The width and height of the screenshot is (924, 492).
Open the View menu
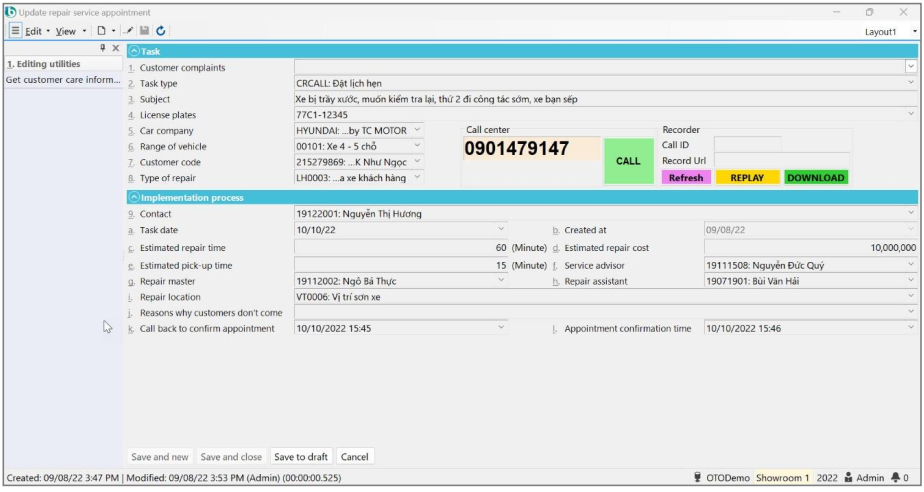[65, 31]
